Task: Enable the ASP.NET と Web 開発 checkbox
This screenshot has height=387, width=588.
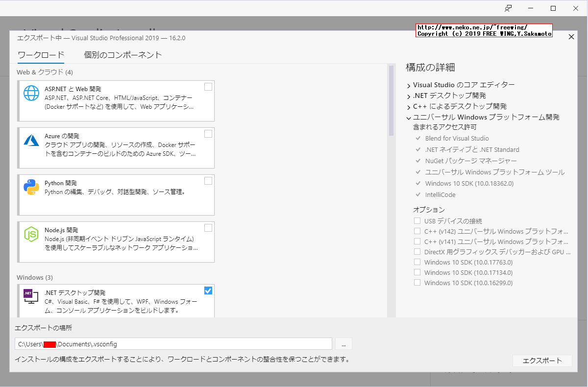Action: click(208, 86)
